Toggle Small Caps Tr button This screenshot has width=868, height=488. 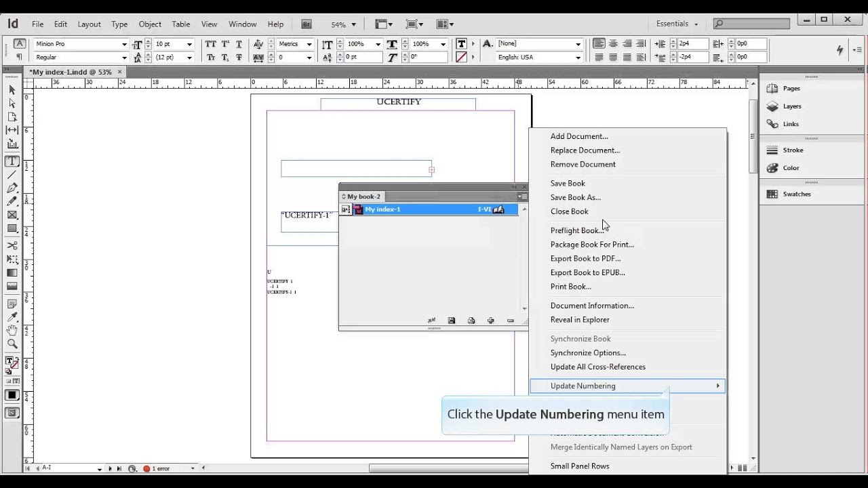coord(210,58)
